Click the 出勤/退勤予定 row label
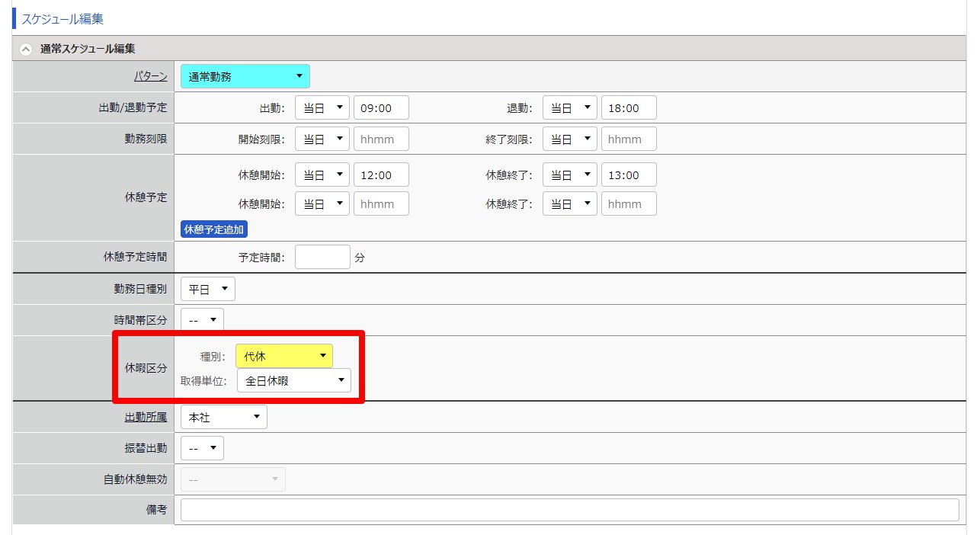The image size is (980, 535). tap(133, 108)
